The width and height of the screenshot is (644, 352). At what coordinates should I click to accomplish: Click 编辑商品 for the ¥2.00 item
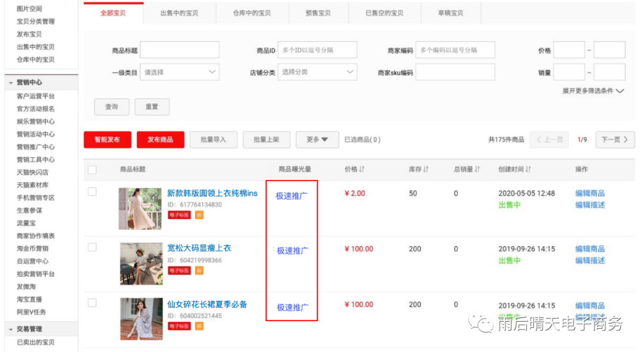[x=590, y=193]
